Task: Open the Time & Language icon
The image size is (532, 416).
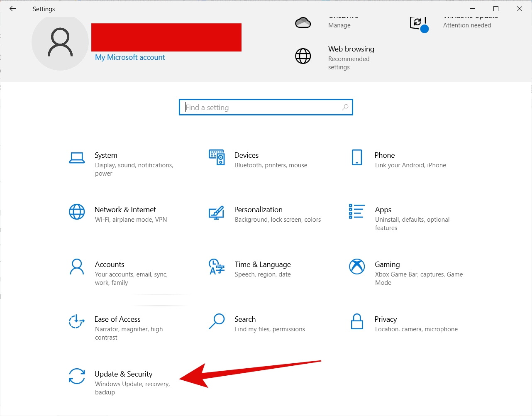Action: [x=217, y=267]
